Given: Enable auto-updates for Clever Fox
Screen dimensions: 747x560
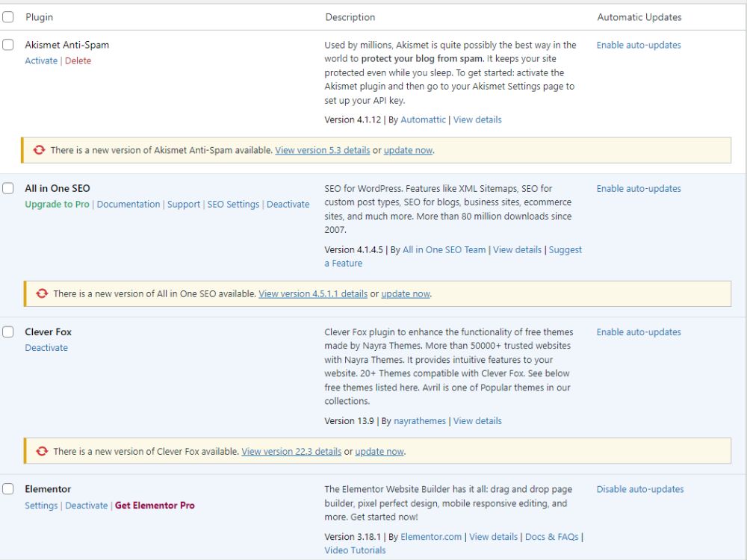Looking at the screenshot, I should (x=639, y=332).
